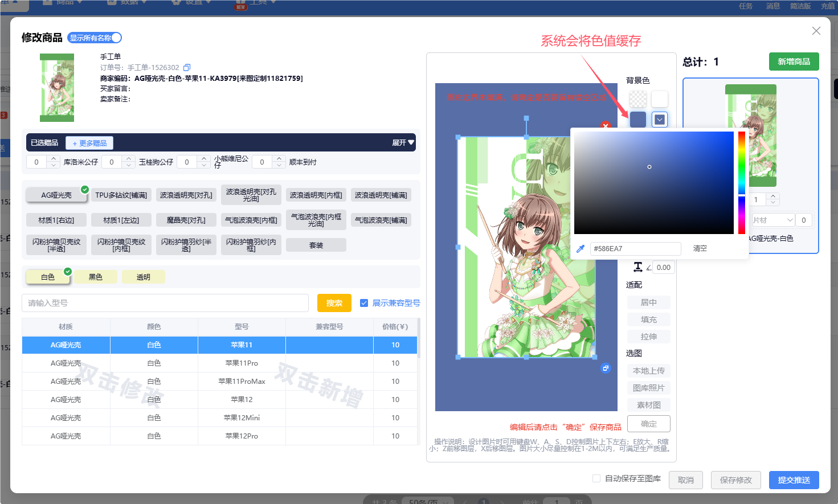Open the background color picker dropdown arrow
Screen dimensions: 838x504
(x=660, y=120)
